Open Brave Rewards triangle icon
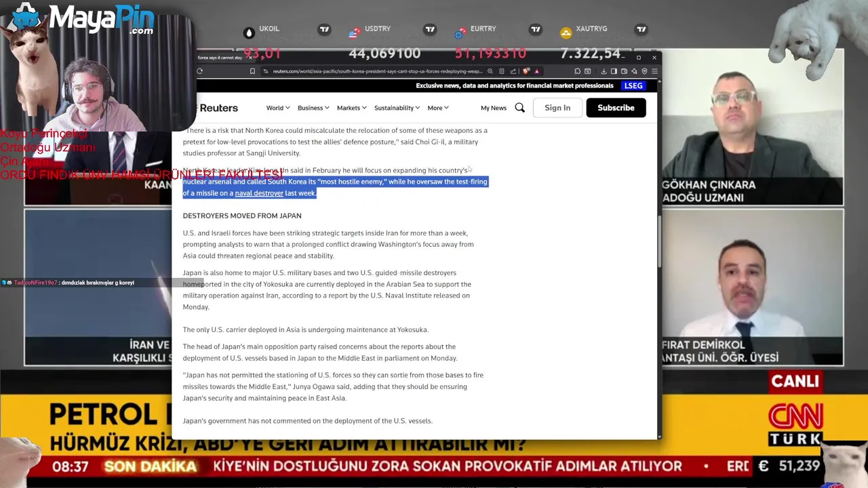Screen dimensions: 868x488 [536, 71]
